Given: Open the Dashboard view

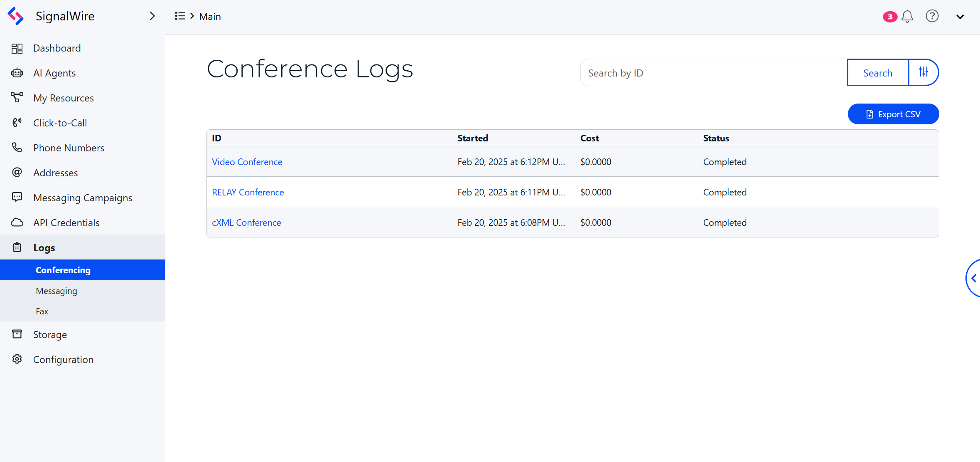Looking at the screenshot, I should point(57,48).
